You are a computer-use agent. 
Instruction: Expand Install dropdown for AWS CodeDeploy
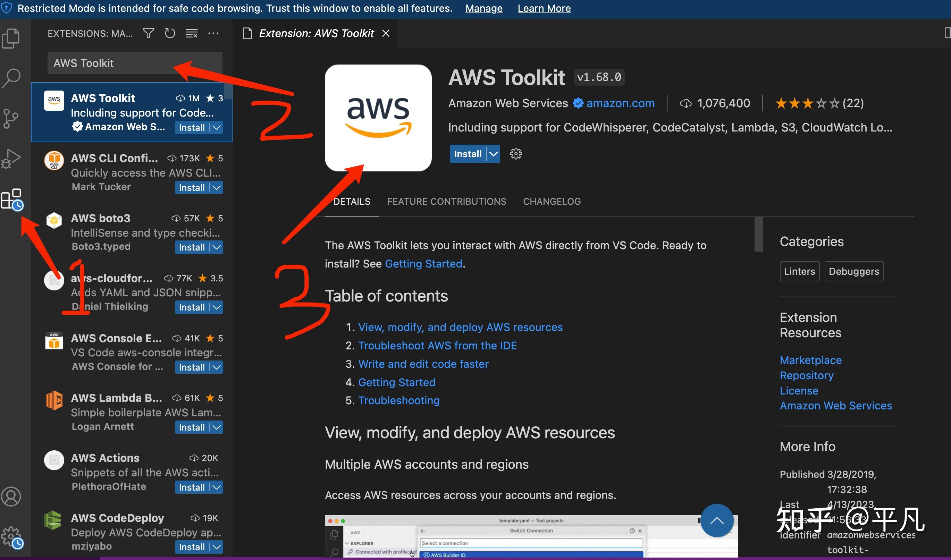(217, 547)
